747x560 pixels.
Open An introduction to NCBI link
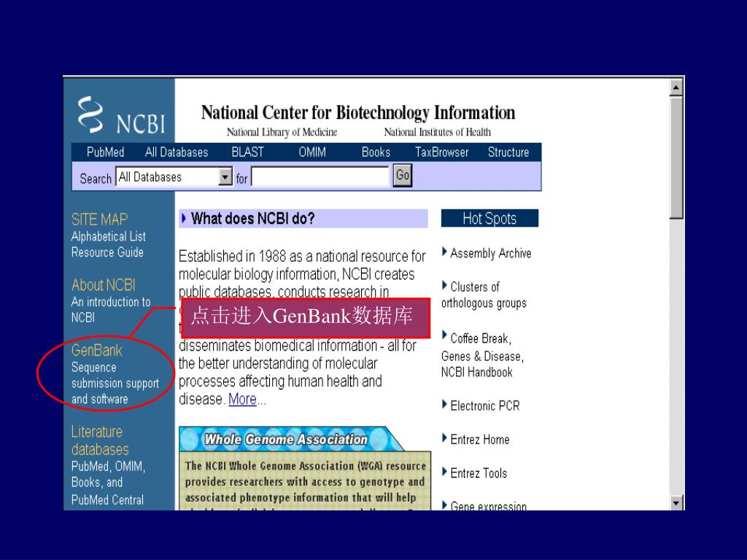(111, 309)
